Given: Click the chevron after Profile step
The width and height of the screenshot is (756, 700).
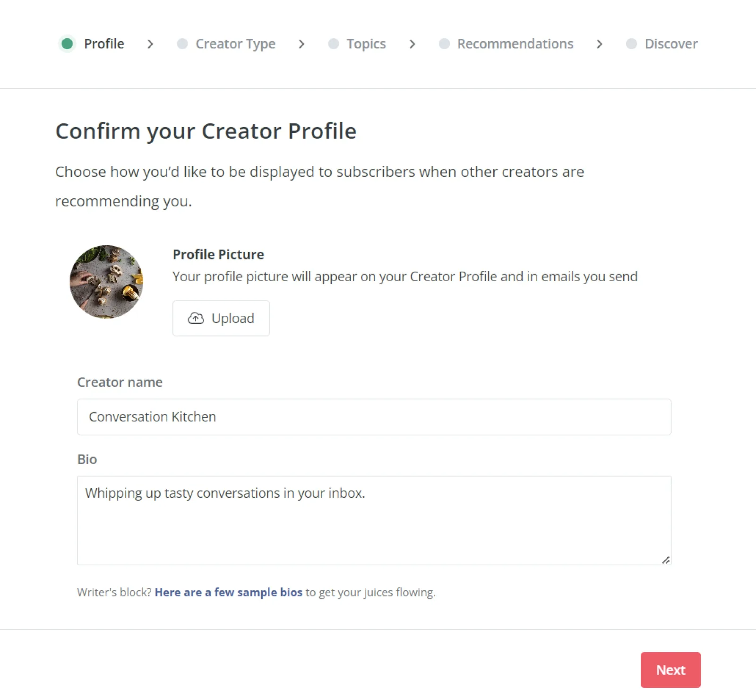Looking at the screenshot, I should pyautogui.click(x=150, y=44).
